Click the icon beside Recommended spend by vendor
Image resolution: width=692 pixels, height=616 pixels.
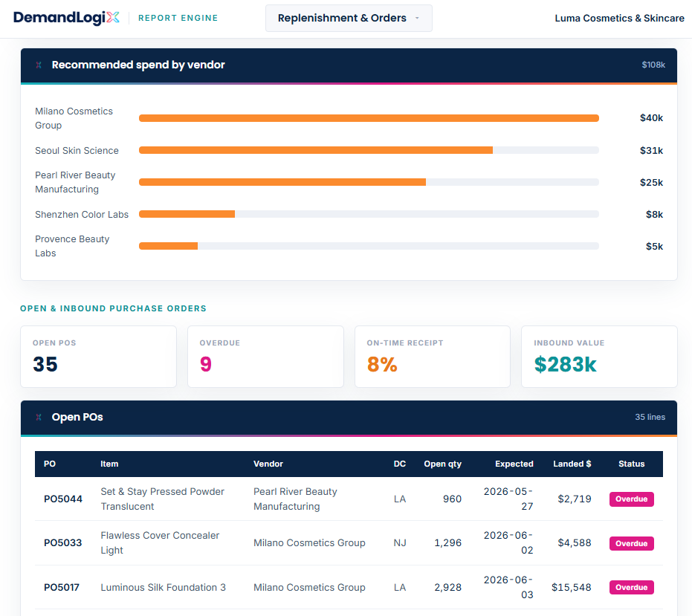tap(39, 65)
